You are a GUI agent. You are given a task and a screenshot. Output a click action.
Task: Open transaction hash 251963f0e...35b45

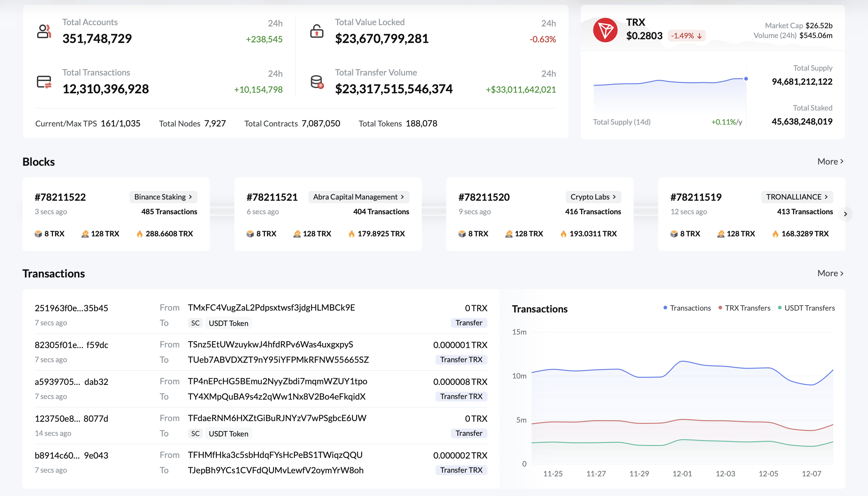[x=71, y=308]
